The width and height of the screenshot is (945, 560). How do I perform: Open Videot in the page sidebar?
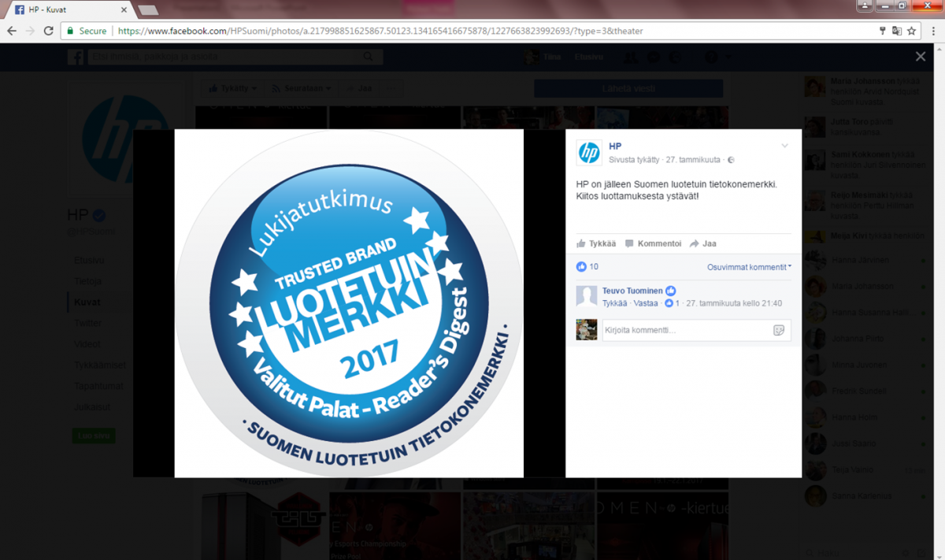(87, 344)
